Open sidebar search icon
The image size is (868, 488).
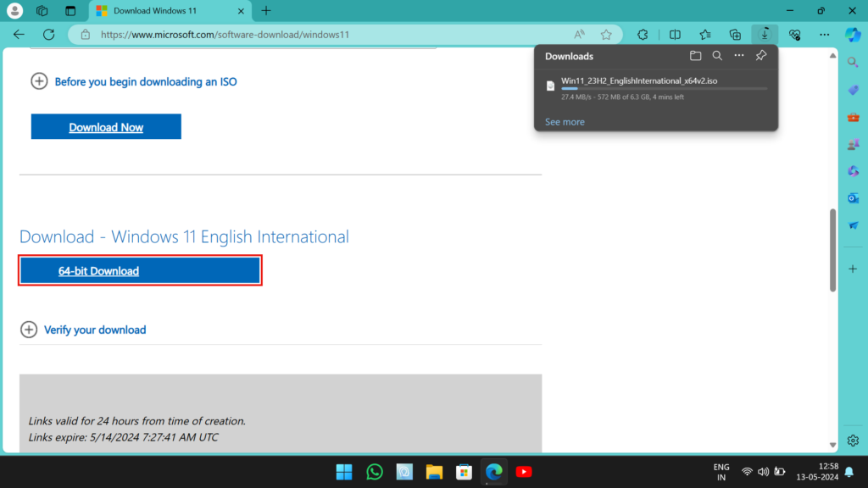pyautogui.click(x=853, y=63)
